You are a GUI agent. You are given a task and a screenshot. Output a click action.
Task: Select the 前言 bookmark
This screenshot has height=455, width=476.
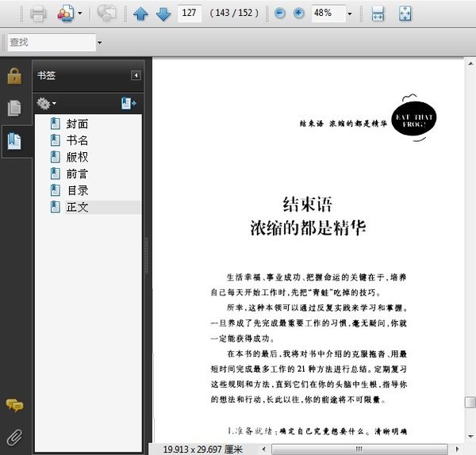77,174
